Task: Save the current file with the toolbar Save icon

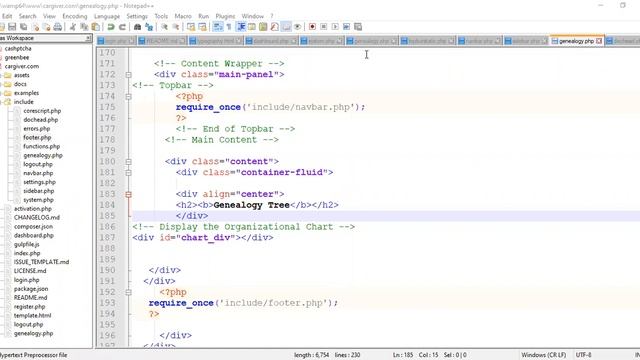Action: [x=12, y=27]
